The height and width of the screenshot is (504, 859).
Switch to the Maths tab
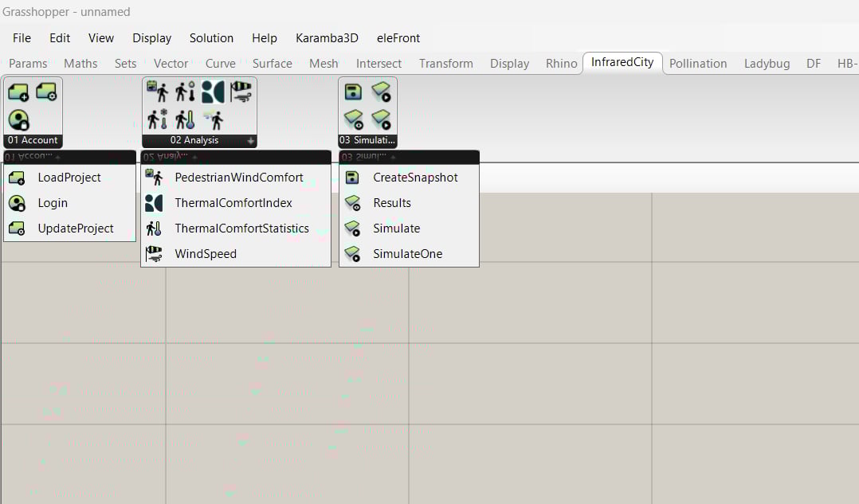[80, 64]
